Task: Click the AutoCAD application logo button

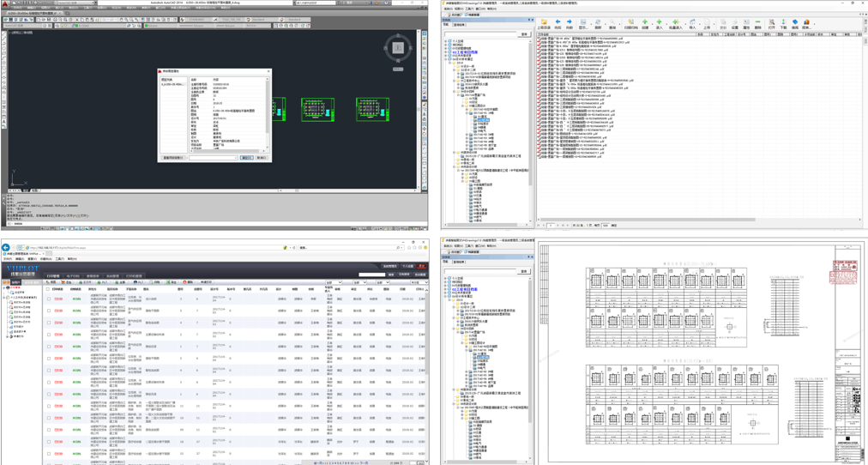Action: [x=5, y=4]
